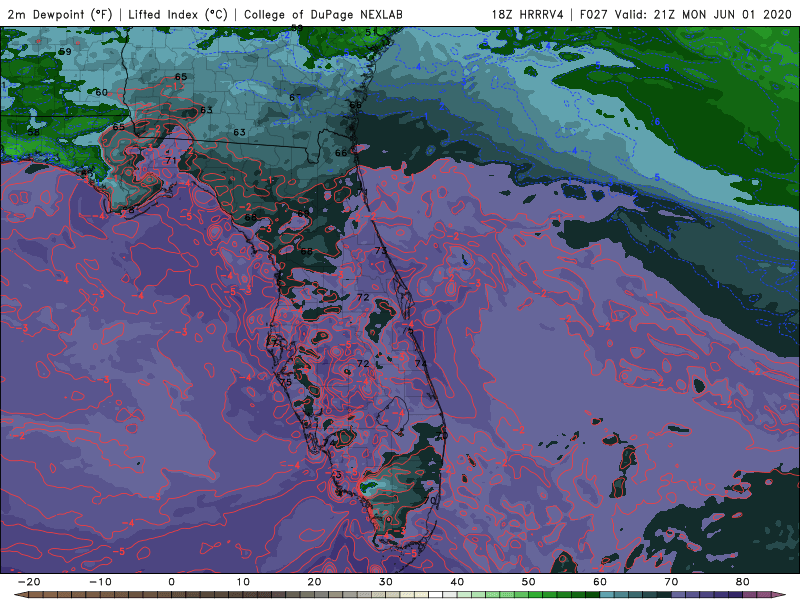Click the 'F027' forecast hour text
Screen dimensions: 800x600
click(594, 14)
